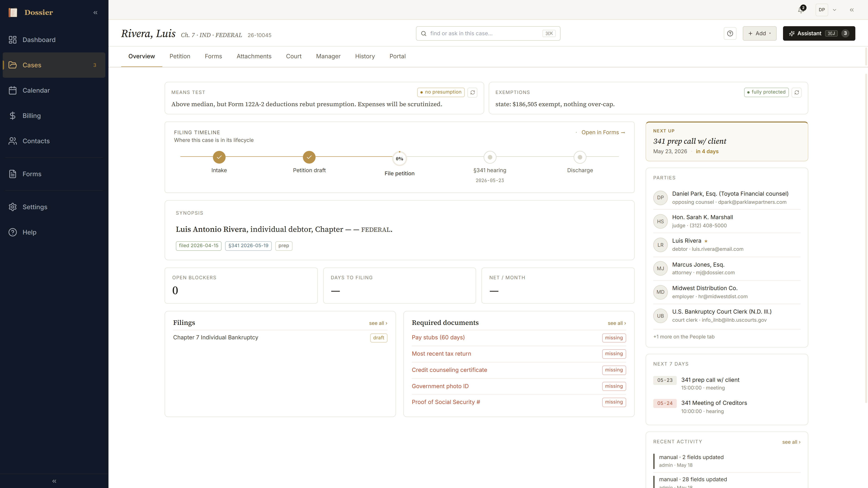Select the Intake timeline step
The width and height of the screenshot is (868, 488).
coord(219,157)
